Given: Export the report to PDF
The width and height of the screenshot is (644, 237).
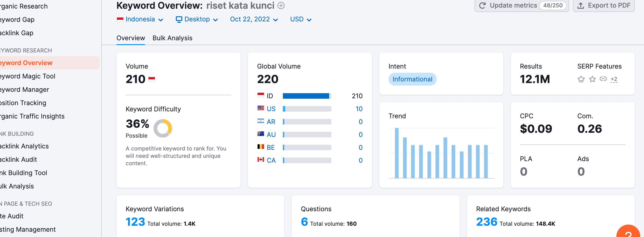Looking at the screenshot, I should [603, 6].
